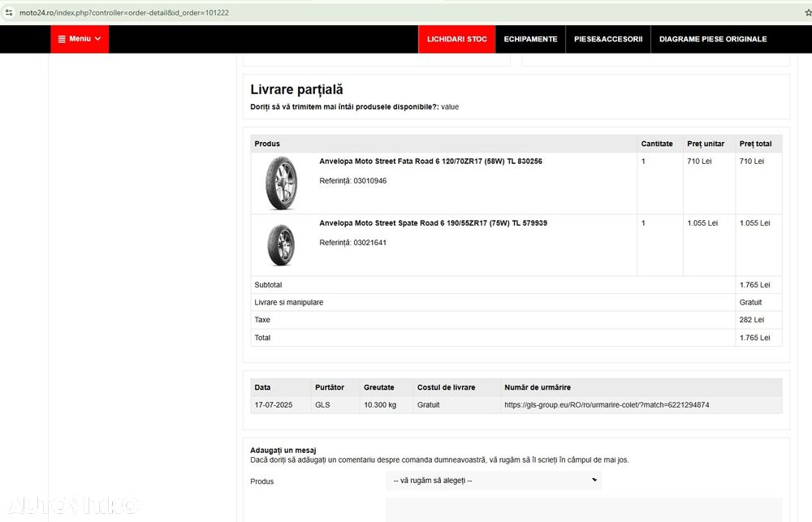The image size is (812, 522).
Task: Select the 'Referință: 03021641' text
Action: pos(352,243)
